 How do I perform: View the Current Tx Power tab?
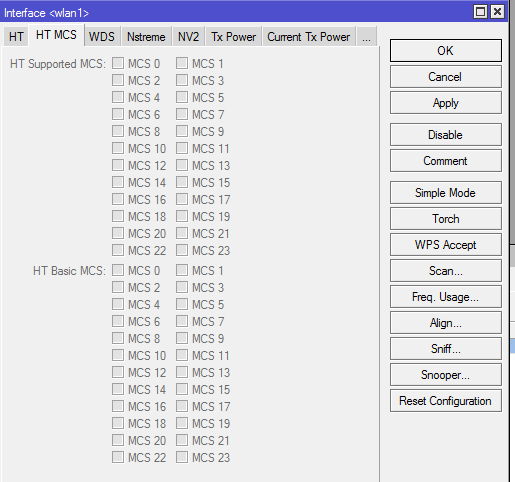pos(309,37)
